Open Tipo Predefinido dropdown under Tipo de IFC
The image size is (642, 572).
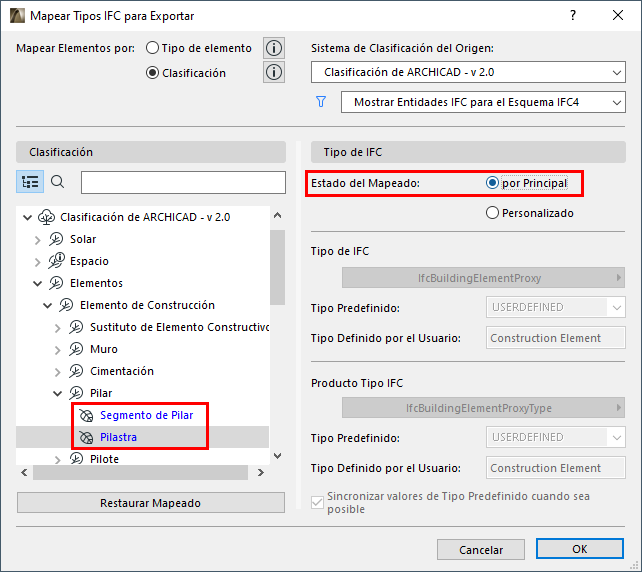556,307
